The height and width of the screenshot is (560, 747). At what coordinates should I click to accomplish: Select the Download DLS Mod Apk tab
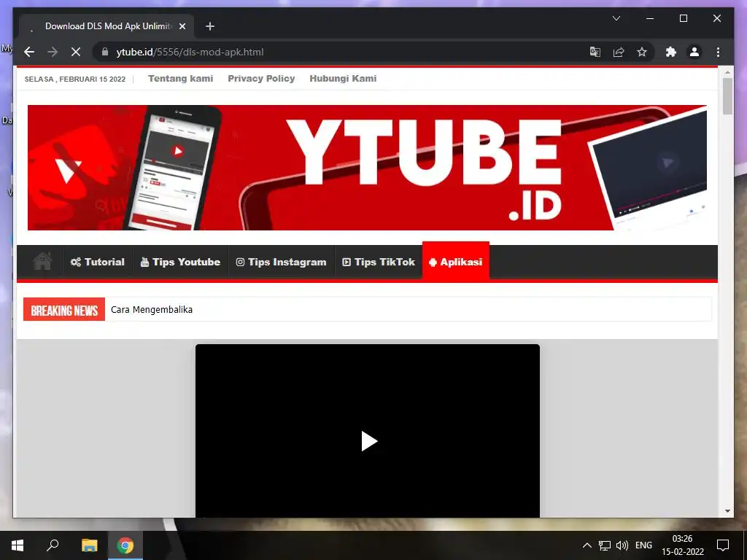click(107, 26)
